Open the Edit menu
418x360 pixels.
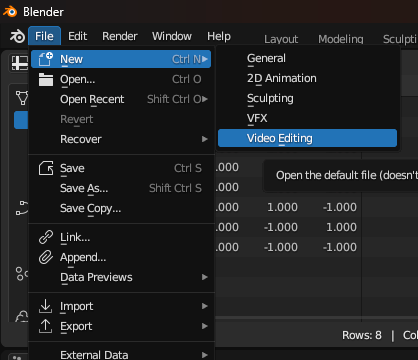[77, 36]
